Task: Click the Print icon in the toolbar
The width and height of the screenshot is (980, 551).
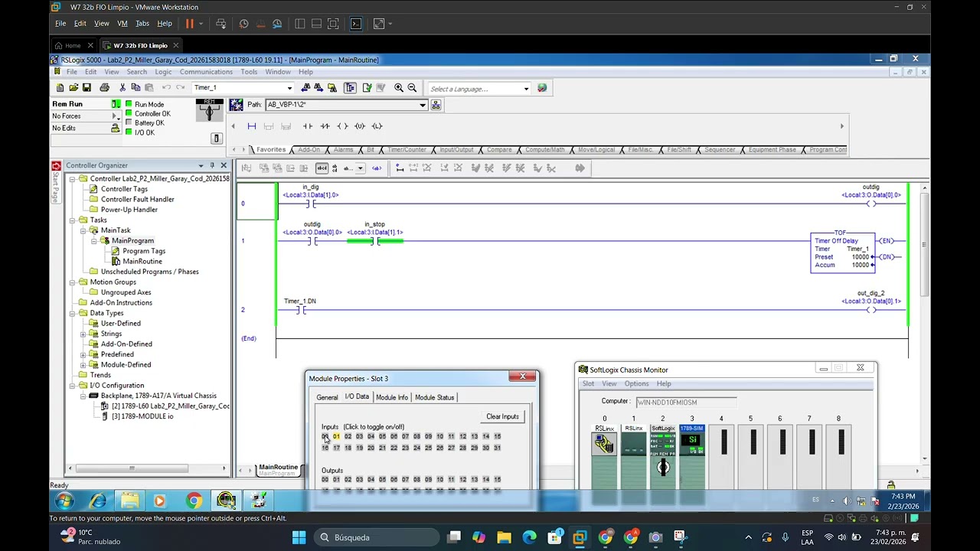Action: [x=104, y=88]
